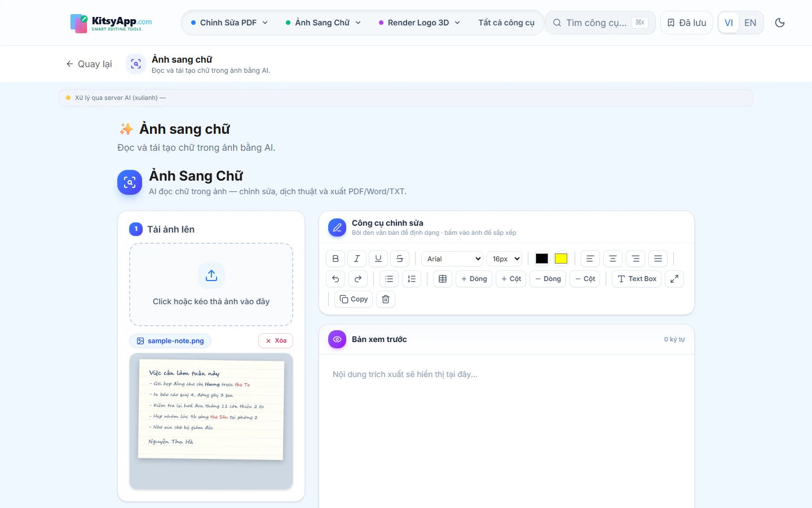Image resolution: width=812 pixels, height=508 pixels.
Task: Redo the last undone edit
Action: coord(358,279)
